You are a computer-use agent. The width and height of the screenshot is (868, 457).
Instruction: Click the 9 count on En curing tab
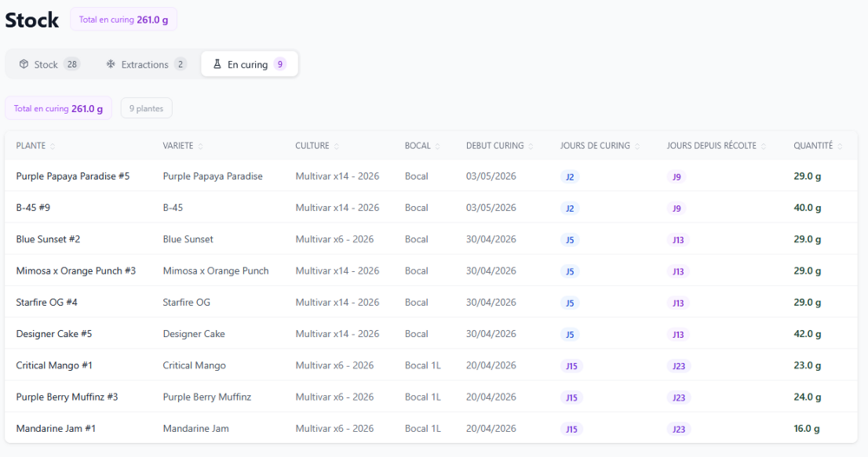(x=280, y=64)
